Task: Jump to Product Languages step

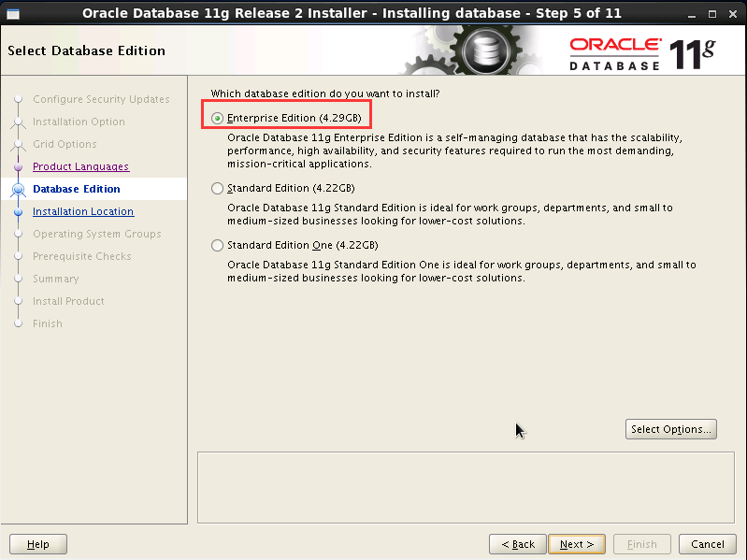Action: pyautogui.click(x=81, y=166)
